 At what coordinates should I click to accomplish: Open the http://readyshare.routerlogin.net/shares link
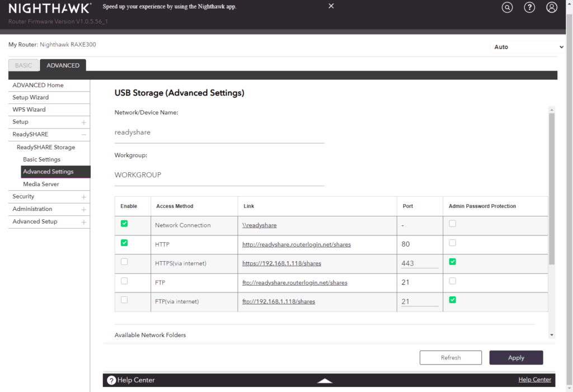pyautogui.click(x=297, y=244)
